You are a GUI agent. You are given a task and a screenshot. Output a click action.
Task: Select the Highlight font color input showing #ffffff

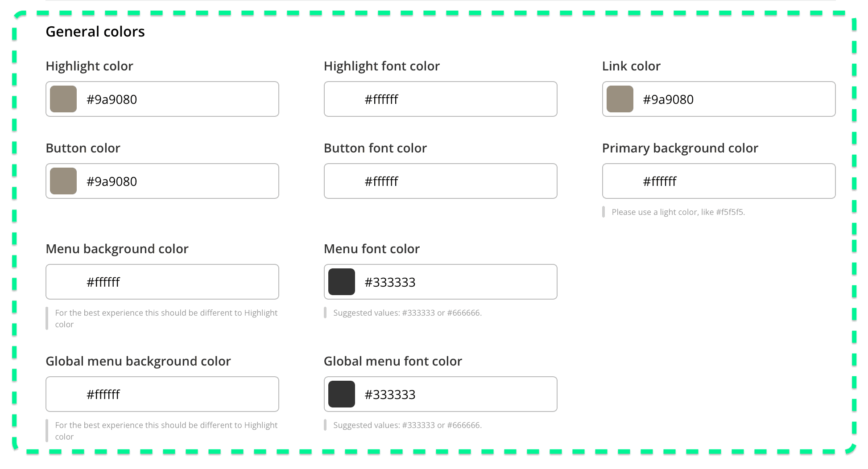[439, 99]
